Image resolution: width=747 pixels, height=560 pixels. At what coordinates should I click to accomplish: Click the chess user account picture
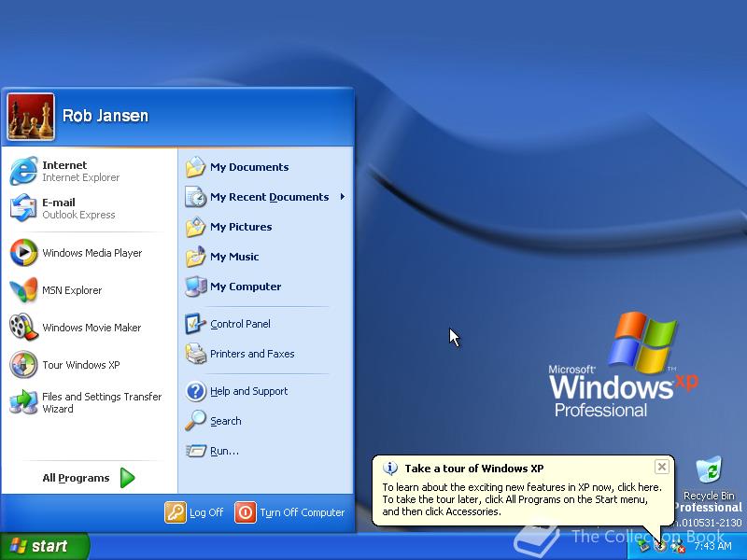click(31, 117)
